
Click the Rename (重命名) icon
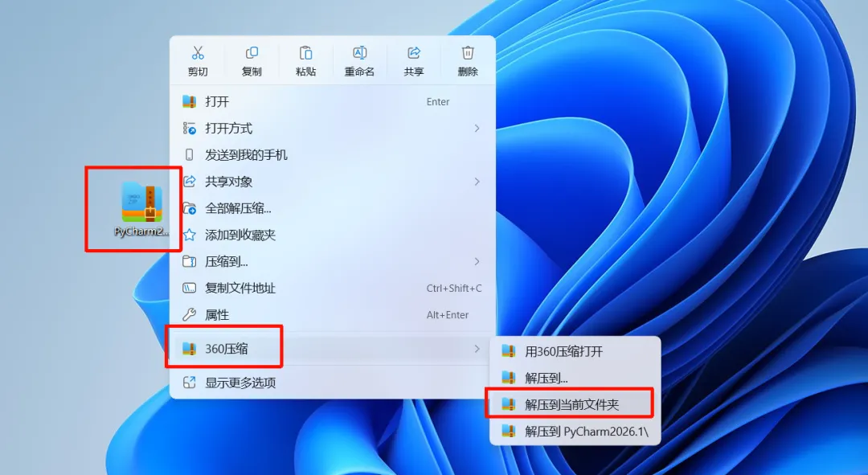pyautogui.click(x=360, y=53)
